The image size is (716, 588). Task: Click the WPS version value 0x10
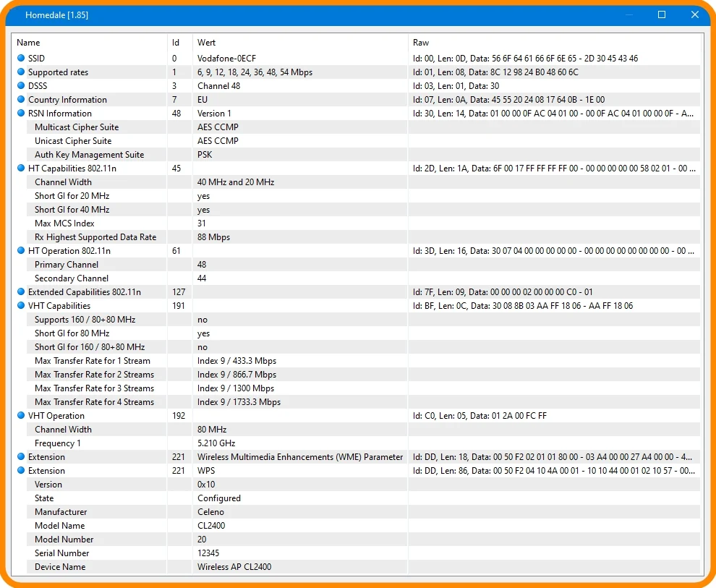coord(206,485)
